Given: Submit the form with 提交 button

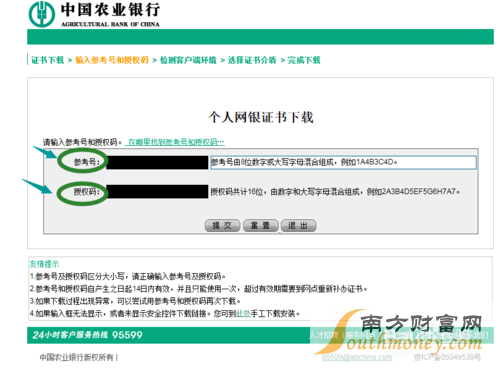Looking at the screenshot, I should click(x=222, y=226).
